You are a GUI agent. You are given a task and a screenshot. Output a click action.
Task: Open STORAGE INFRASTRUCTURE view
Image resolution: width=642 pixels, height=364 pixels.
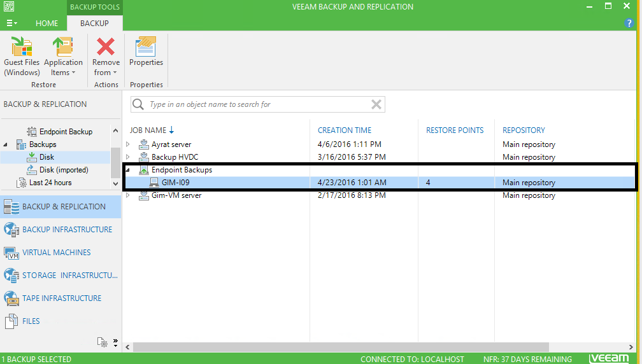click(60, 276)
